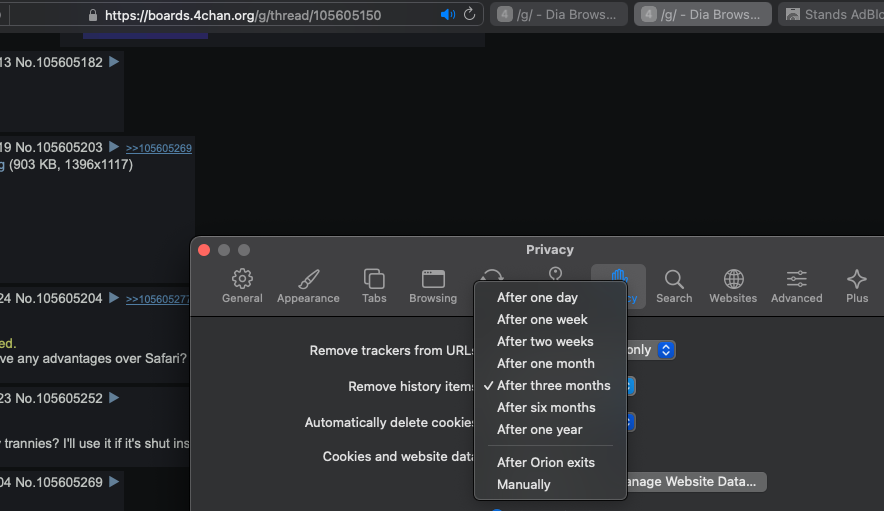Follow reply link >>105605277
The height and width of the screenshot is (511, 884).
157,299
